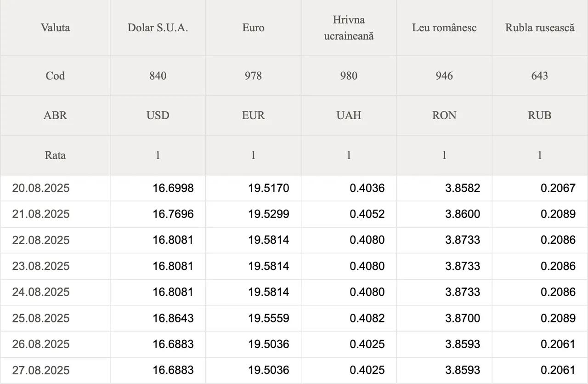
Task: Select currency code 840 cell
Action: tap(158, 76)
